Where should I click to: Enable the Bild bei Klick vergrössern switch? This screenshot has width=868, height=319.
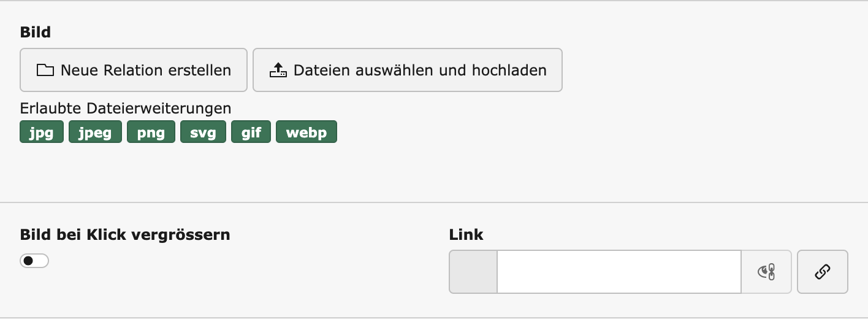[34, 261]
